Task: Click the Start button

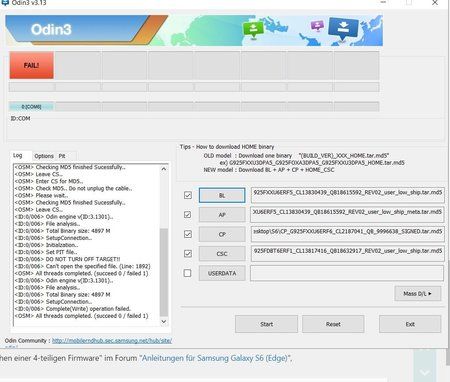Action: pos(266,324)
